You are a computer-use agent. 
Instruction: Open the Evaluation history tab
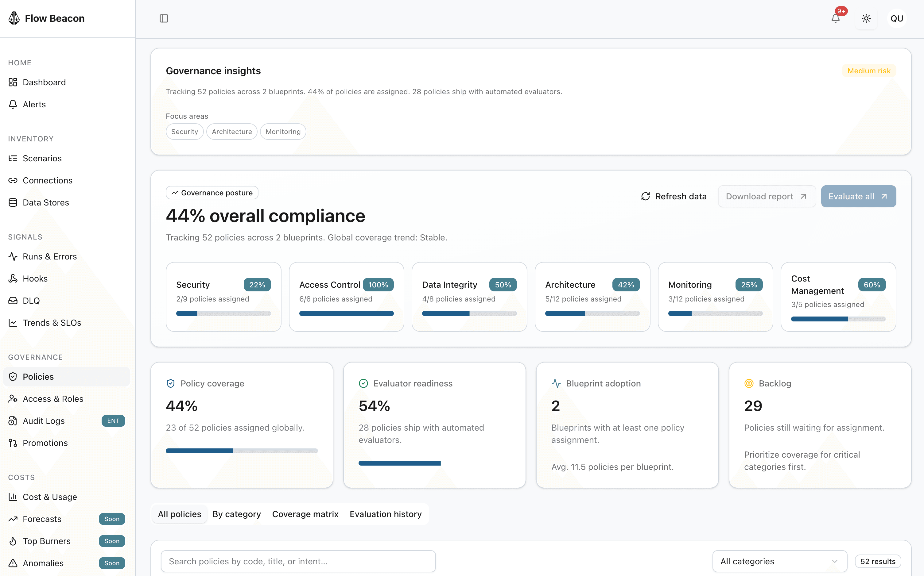coord(385,514)
